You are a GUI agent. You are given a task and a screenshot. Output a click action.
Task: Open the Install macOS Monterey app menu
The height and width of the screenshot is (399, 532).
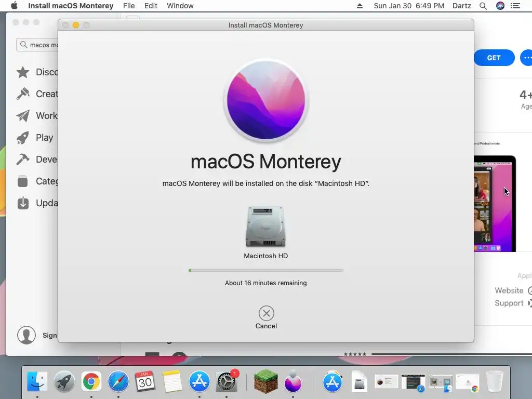click(71, 6)
